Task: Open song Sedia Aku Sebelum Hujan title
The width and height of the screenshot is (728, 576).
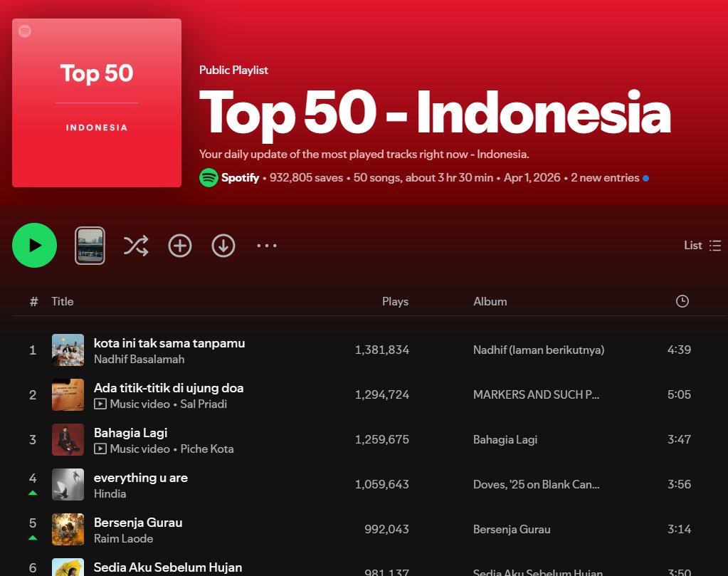Action: point(168,567)
